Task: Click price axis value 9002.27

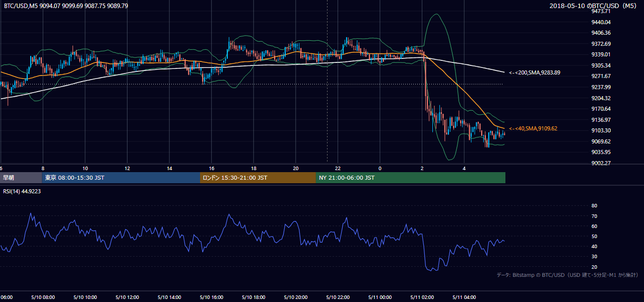Action: coord(601,163)
